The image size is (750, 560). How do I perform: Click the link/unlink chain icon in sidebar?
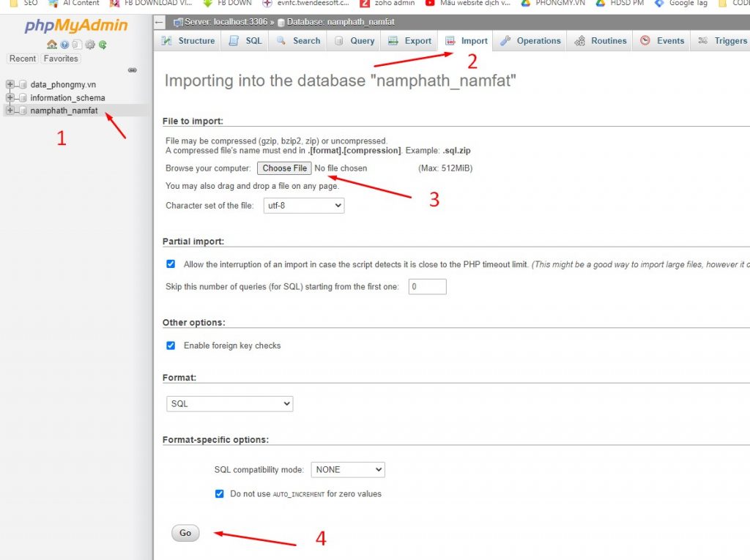(x=133, y=70)
